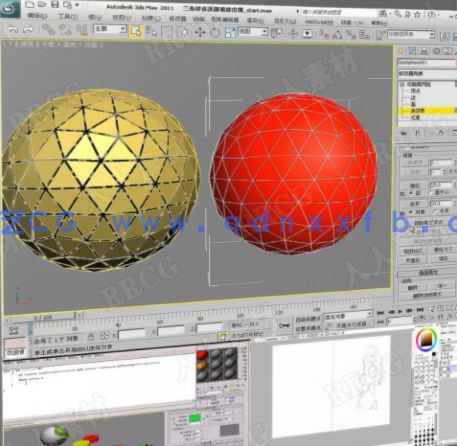Click the Redo arrow in main toolbar

tap(29, 30)
